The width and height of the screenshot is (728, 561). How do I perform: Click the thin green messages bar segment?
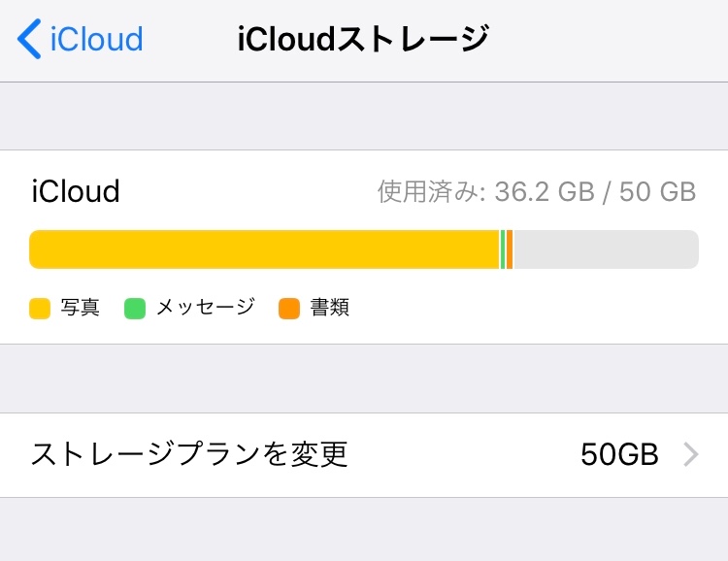tap(503, 249)
